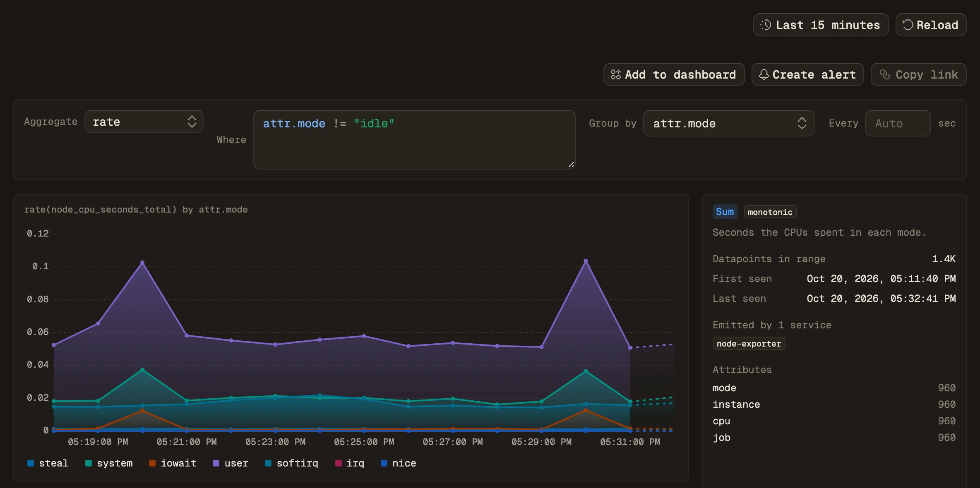The height and width of the screenshot is (488, 980).
Task: Click the 05:25:00 PM axis label
Action: click(x=364, y=442)
